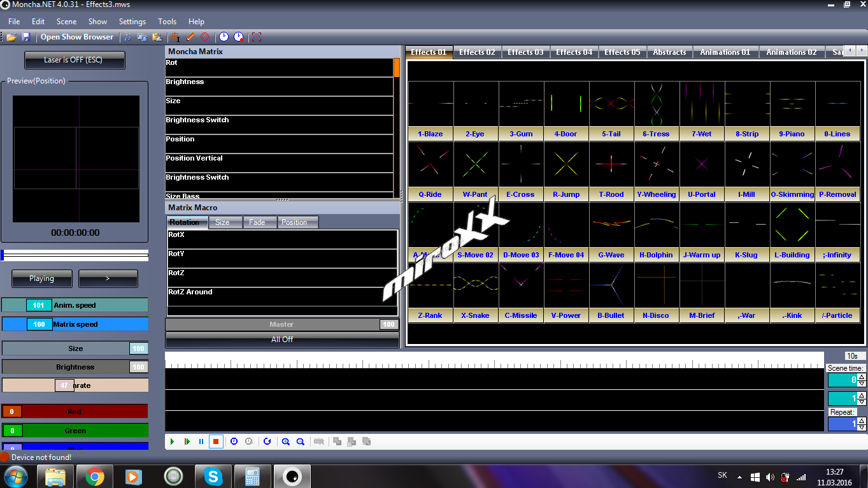
Task: Select the 1-Blaze effect thumbnail
Action: pyautogui.click(x=430, y=110)
